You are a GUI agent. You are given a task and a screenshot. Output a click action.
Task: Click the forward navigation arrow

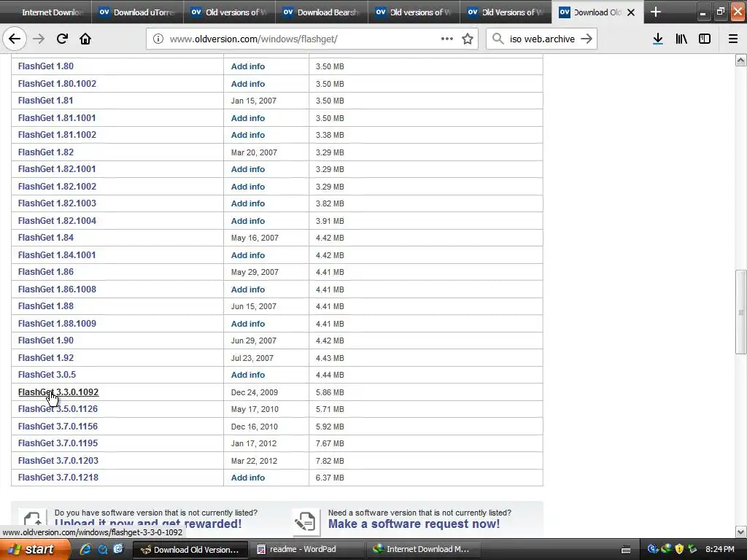click(39, 39)
